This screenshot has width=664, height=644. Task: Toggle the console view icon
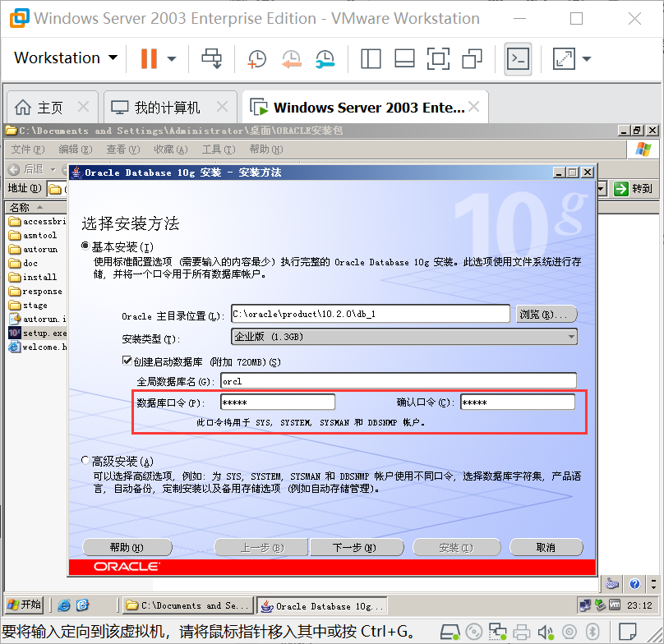518,59
